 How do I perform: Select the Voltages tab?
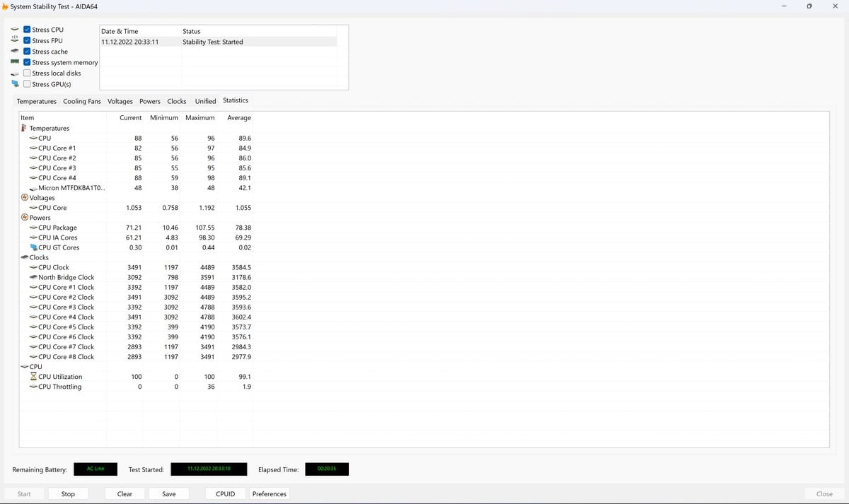[x=120, y=101]
